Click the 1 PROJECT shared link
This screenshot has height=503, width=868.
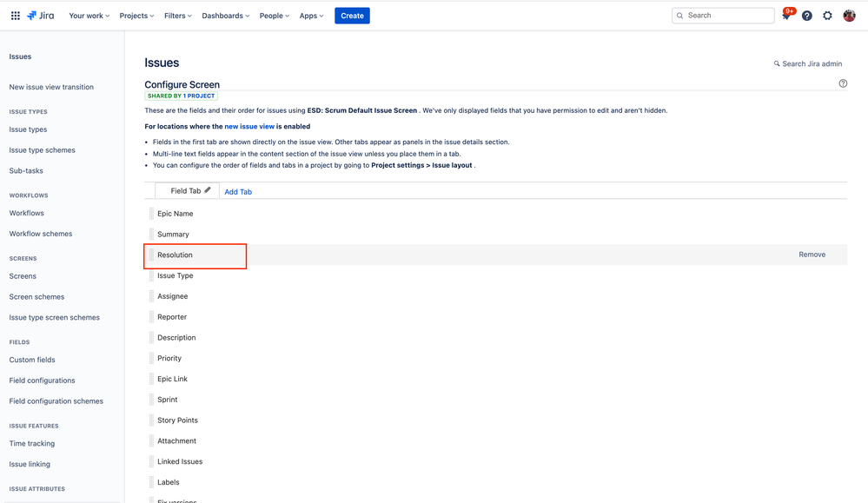[x=199, y=96]
